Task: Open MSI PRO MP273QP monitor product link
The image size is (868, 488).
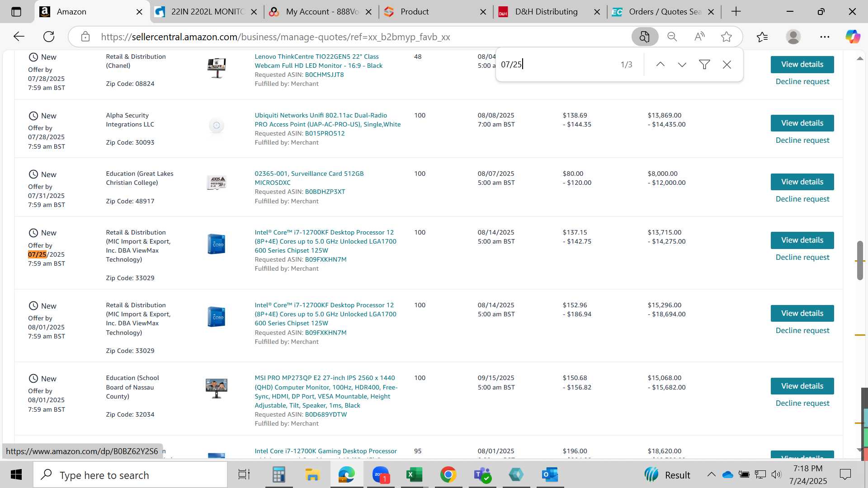Action: [x=326, y=391]
